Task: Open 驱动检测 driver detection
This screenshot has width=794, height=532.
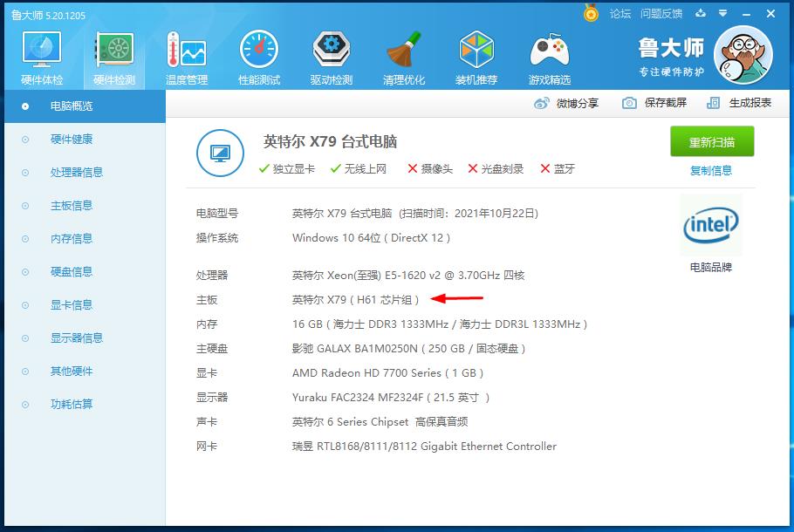Action: 331,56
